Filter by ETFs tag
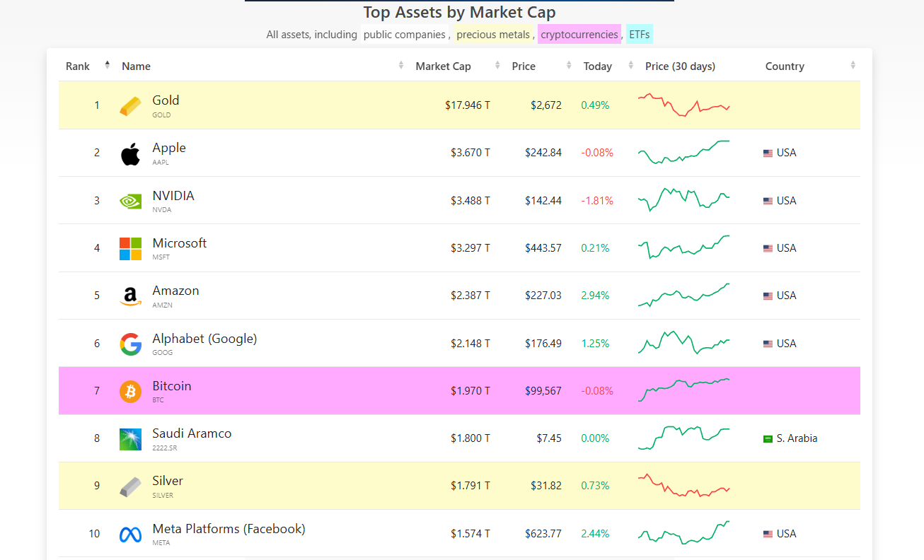This screenshot has width=924, height=560. click(x=640, y=34)
